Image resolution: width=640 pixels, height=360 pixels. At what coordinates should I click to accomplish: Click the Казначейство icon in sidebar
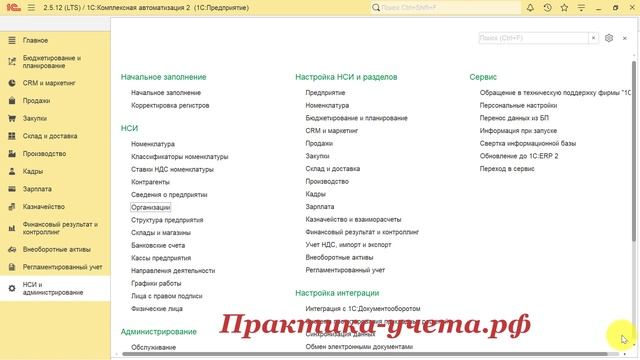12,207
